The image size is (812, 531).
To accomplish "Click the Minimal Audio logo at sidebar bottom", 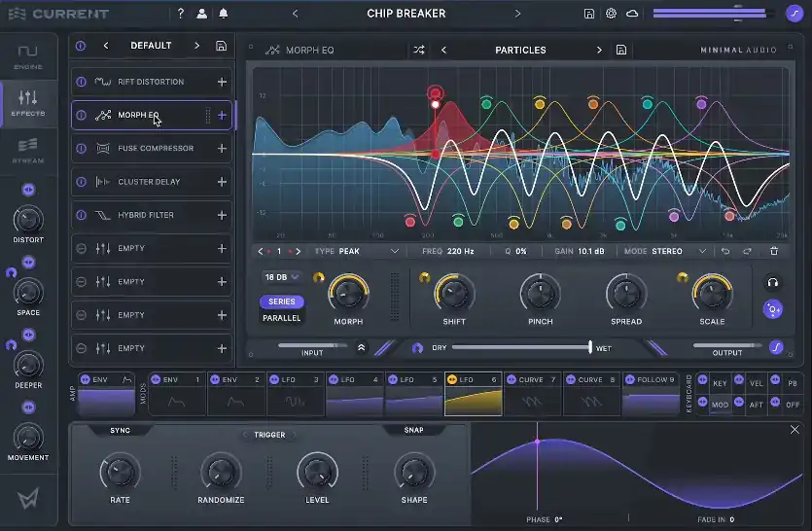I will tap(28, 498).
